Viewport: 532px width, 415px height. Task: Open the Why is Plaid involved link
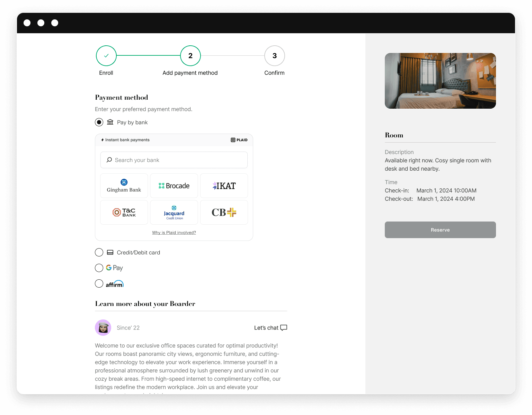[174, 233]
